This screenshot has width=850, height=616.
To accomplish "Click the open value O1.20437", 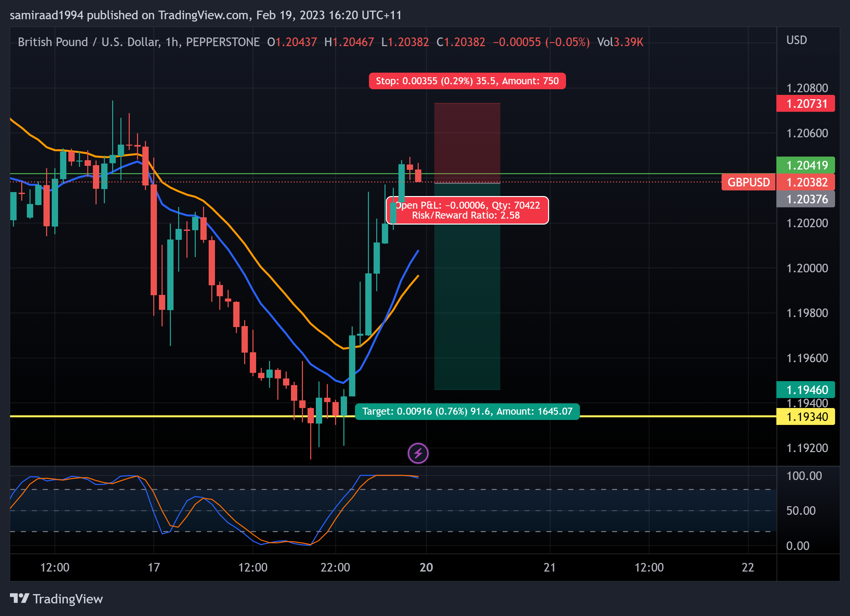I will click(292, 42).
